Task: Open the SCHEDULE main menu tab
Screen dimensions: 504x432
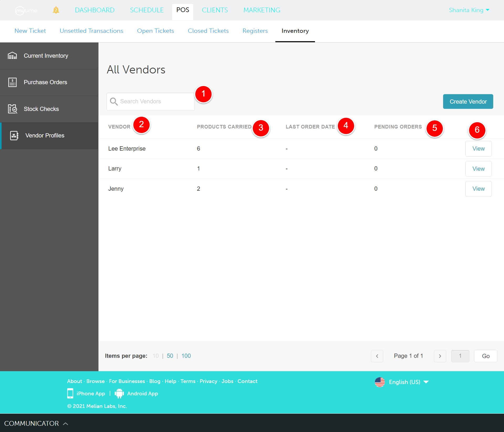Action: (147, 10)
